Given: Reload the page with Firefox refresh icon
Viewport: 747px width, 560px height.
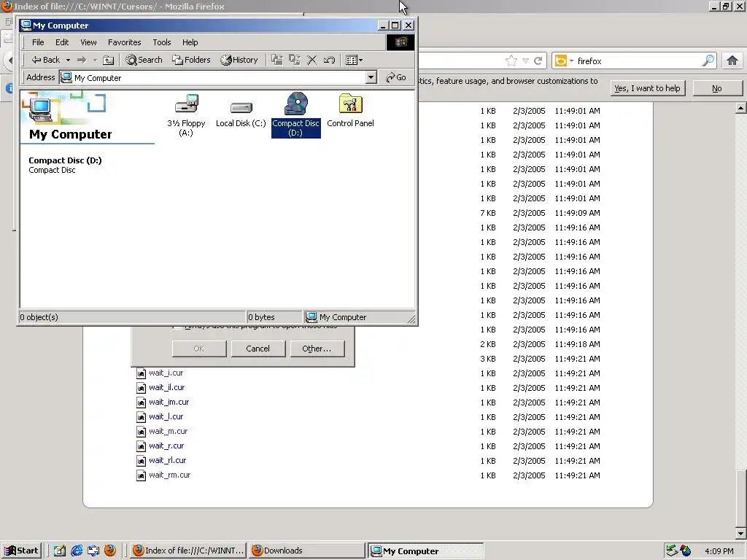Looking at the screenshot, I should coord(538,61).
